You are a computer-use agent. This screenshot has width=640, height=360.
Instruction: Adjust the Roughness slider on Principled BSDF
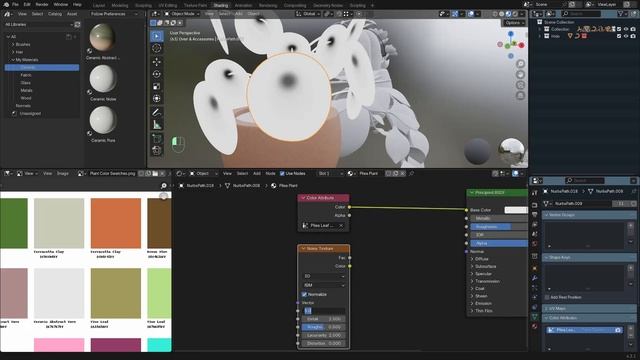(499, 227)
